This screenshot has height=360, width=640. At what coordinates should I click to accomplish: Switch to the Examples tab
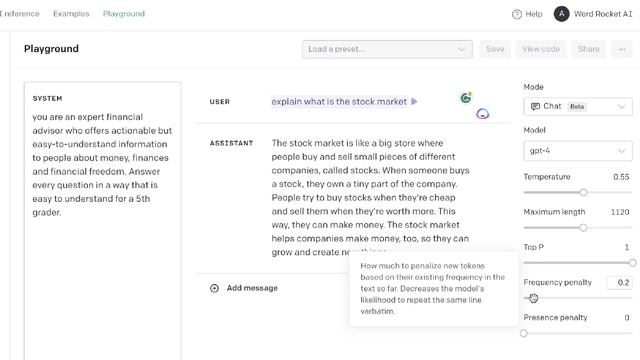[x=71, y=13]
